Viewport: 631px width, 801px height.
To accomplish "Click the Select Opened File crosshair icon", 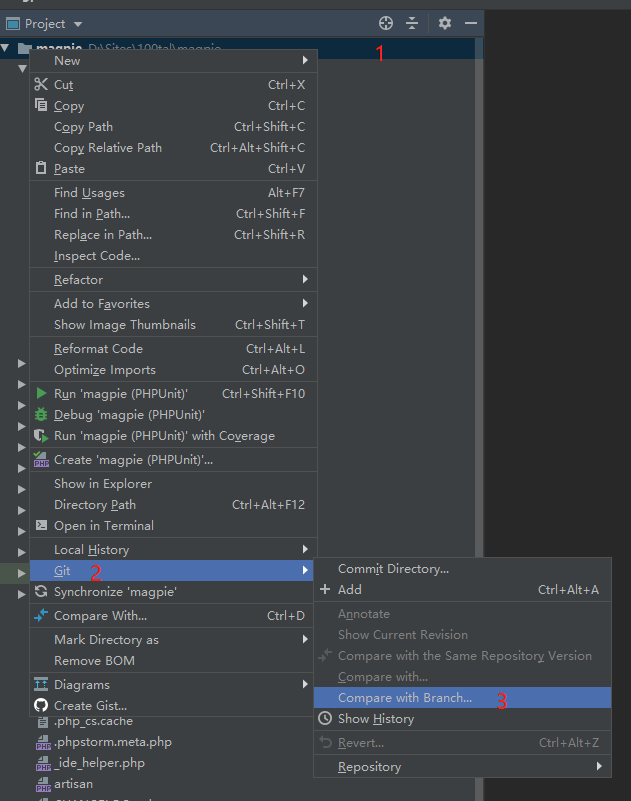I will click(385, 22).
